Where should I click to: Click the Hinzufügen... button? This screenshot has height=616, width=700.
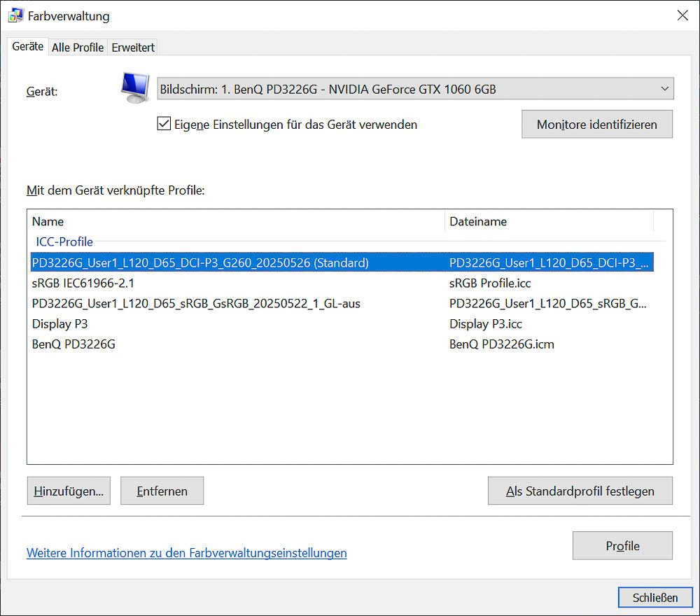pos(69,491)
